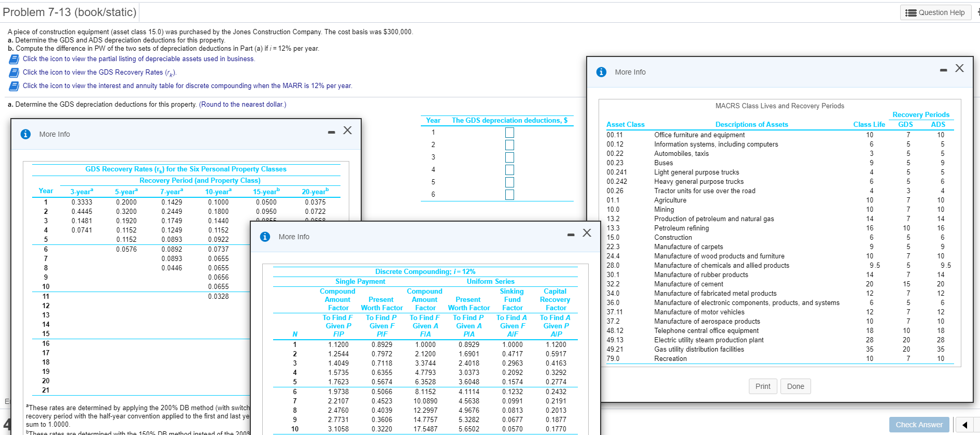This screenshot has width=980, height=435.
Task: Click Asset Class column header
Action: click(626, 125)
